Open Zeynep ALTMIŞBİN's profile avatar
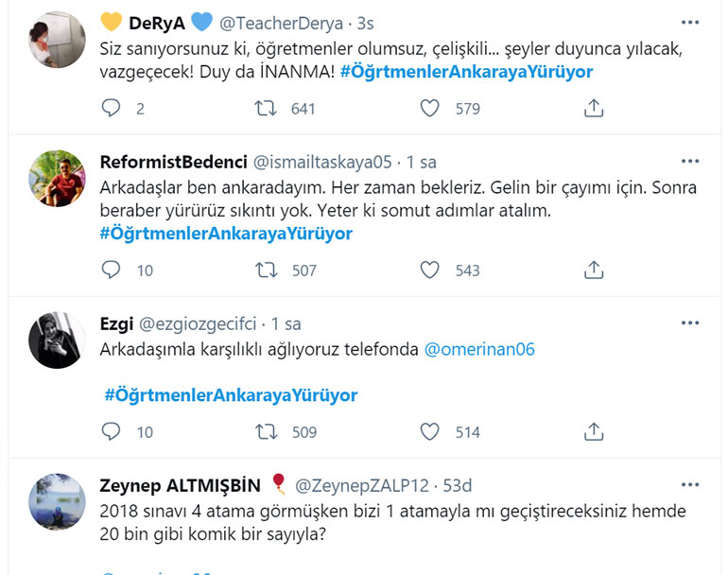Viewport: 728px width, 575px height. coord(58,502)
